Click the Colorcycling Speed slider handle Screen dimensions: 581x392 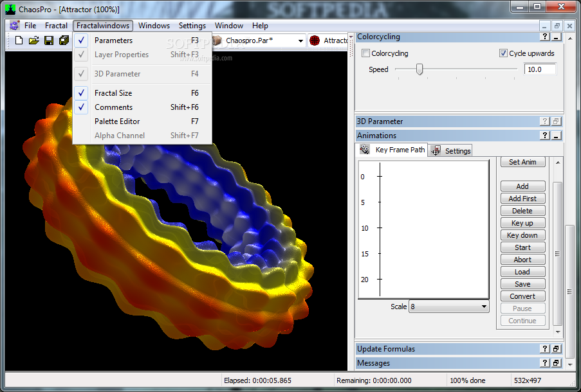pos(419,69)
